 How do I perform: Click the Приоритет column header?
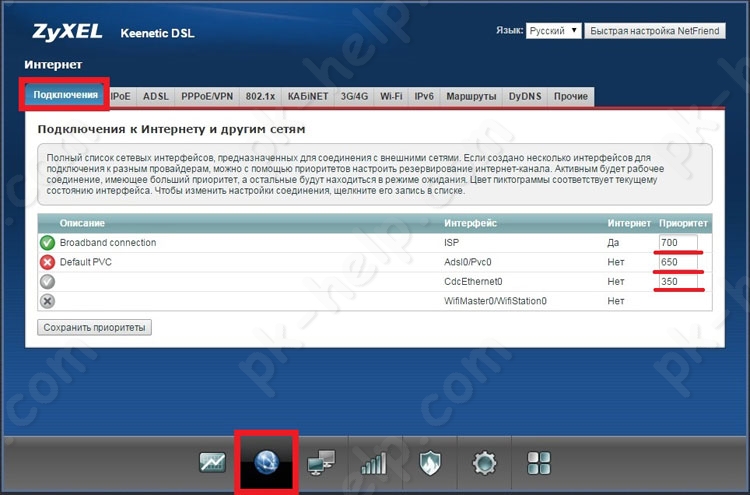point(683,223)
